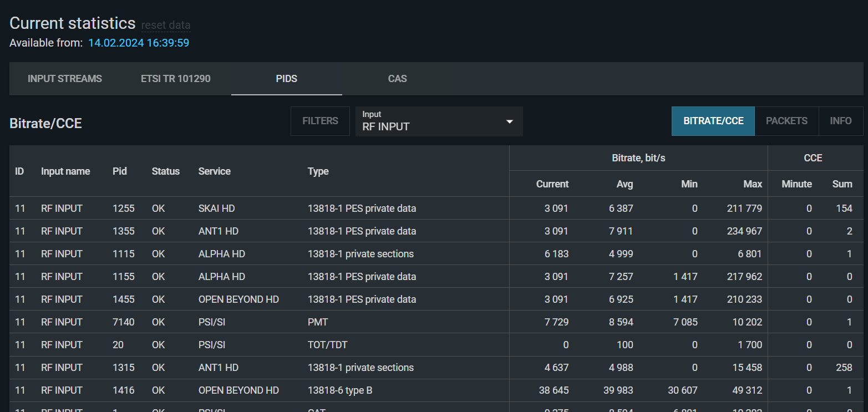Click the Service column header
868x412 pixels.
[x=214, y=171]
